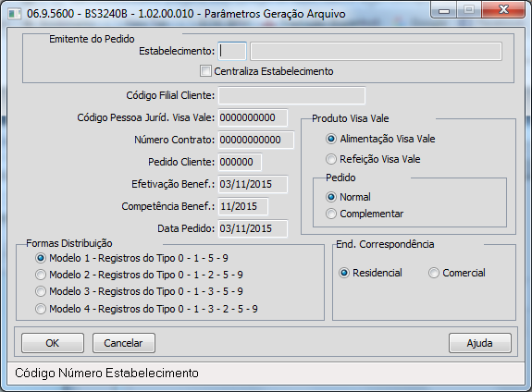Click the 'Estabelecimento:' label

[177, 51]
